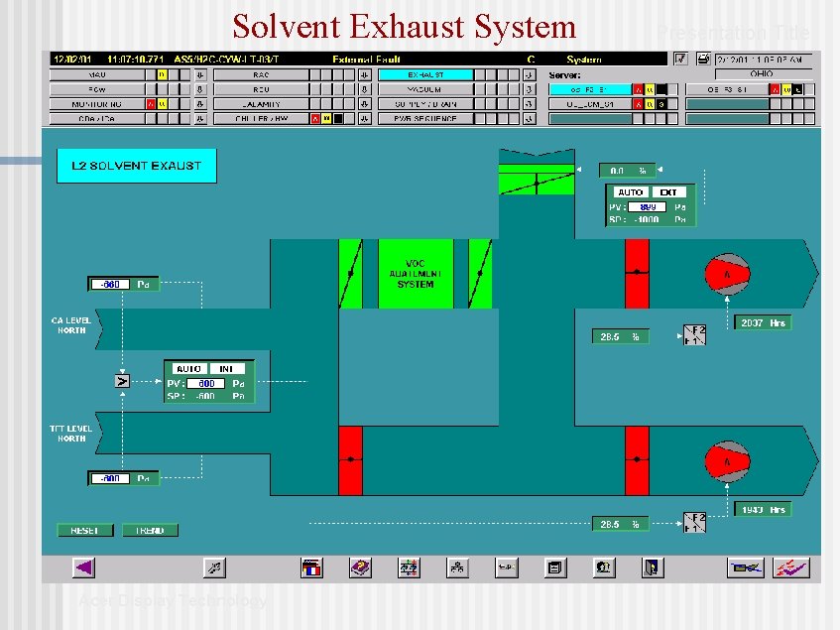Expand the arrow button next to VACUUM
840x630 pixels.
point(529,89)
